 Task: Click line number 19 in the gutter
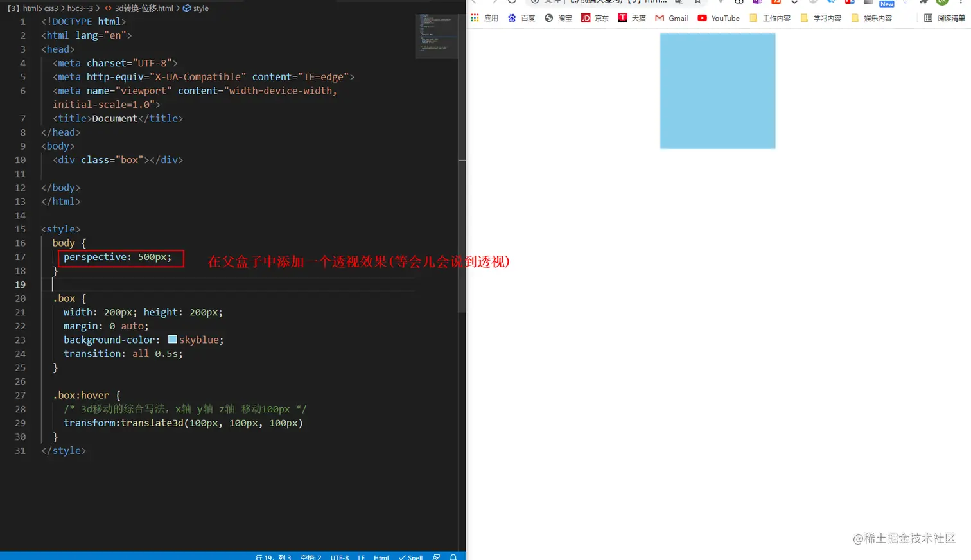(21, 284)
